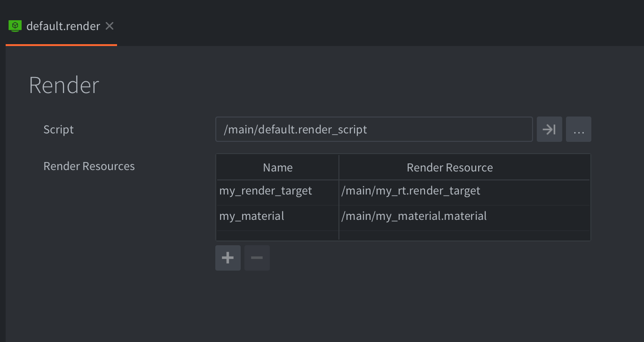The image size is (644, 342).
Task: Click the /main/my_material.material resource cell
Action: [x=414, y=216]
